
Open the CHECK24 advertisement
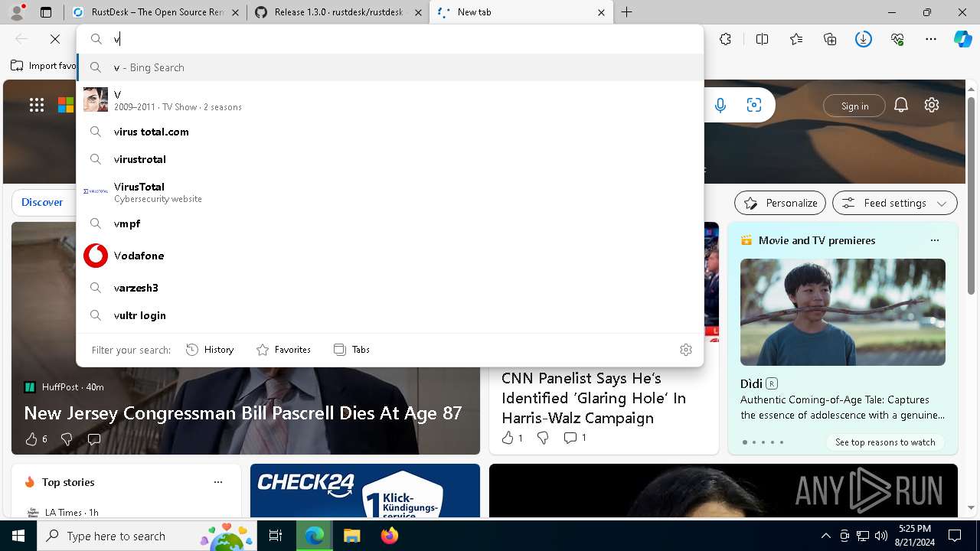click(365, 491)
